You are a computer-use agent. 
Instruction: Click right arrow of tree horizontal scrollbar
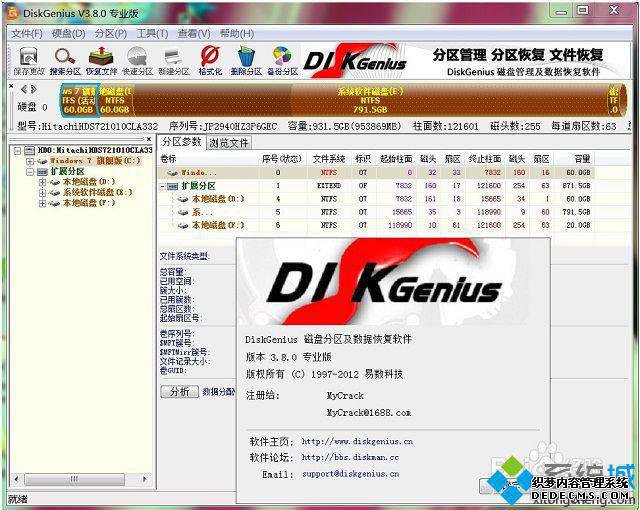tap(144, 479)
